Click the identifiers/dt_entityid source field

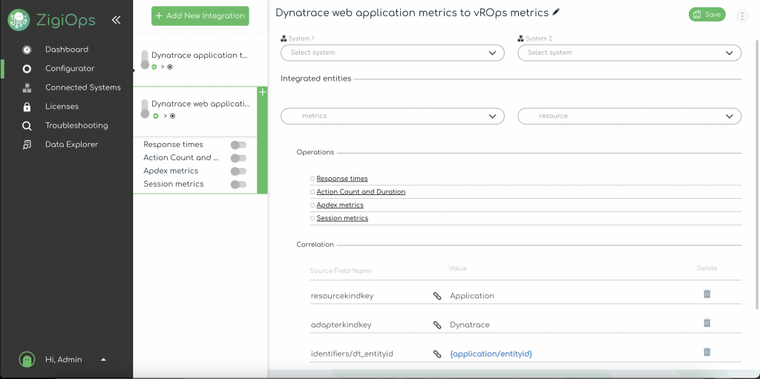352,354
